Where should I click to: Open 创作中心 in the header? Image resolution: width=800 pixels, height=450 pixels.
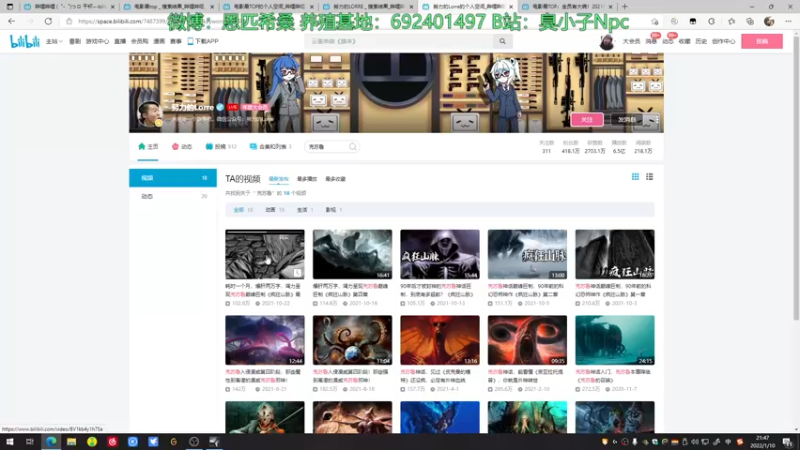[723, 41]
